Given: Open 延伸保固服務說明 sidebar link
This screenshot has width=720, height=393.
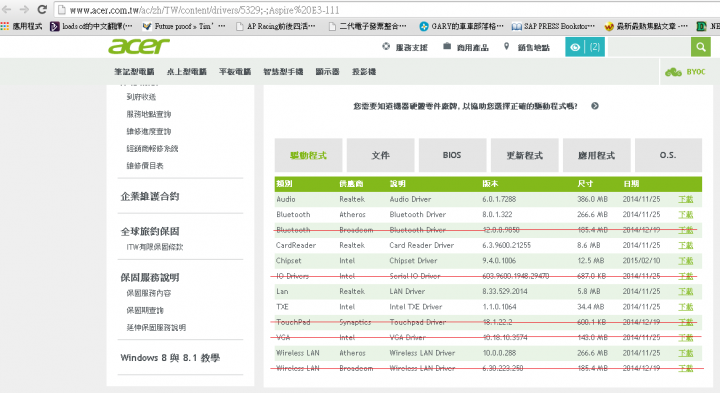Looking at the screenshot, I should click(x=156, y=327).
